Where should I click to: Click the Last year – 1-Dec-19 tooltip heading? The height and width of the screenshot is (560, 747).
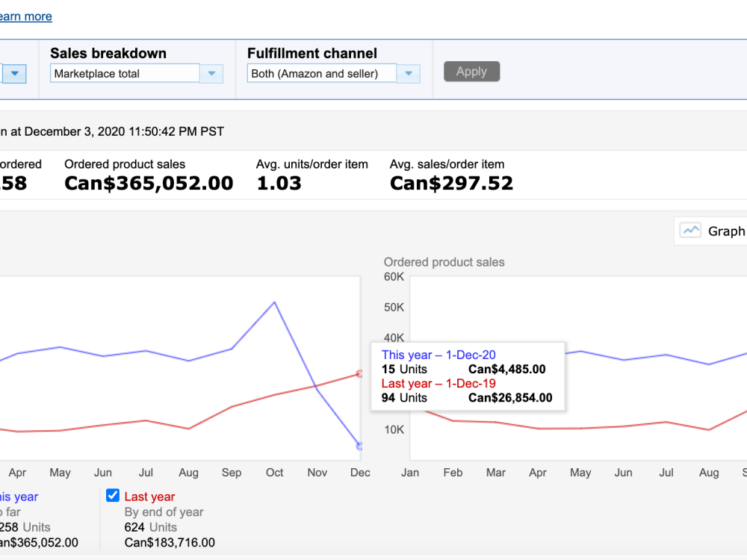click(438, 384)
